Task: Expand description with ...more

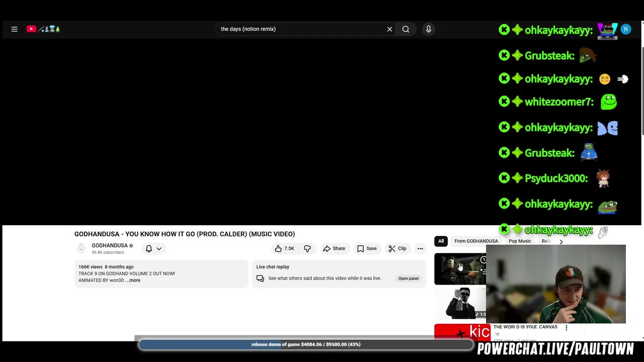Action: [x=133, y=281]
